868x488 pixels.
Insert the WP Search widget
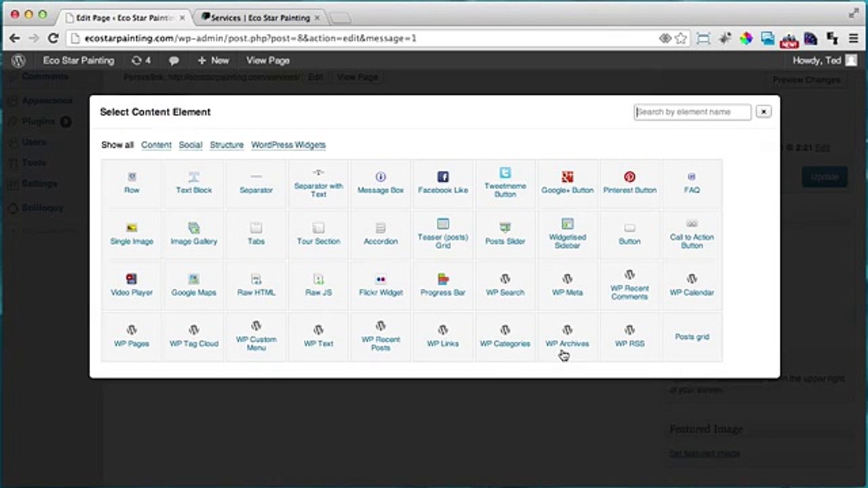point(505,286)
